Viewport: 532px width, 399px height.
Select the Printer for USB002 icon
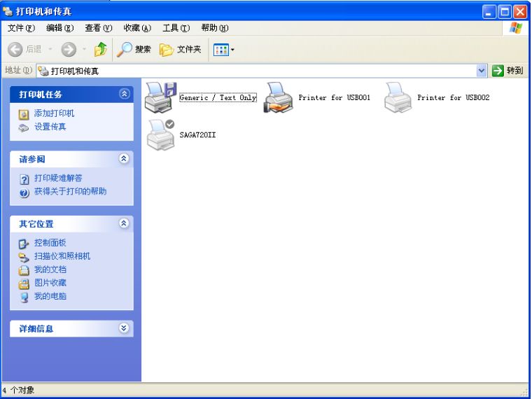click(398, 97)
